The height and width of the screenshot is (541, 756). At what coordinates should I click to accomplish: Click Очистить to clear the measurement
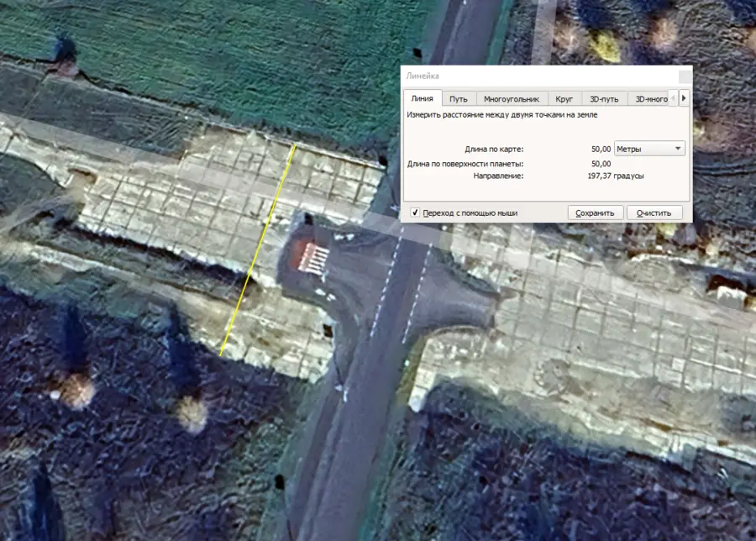pyautogui.click(x=654, y=213)
